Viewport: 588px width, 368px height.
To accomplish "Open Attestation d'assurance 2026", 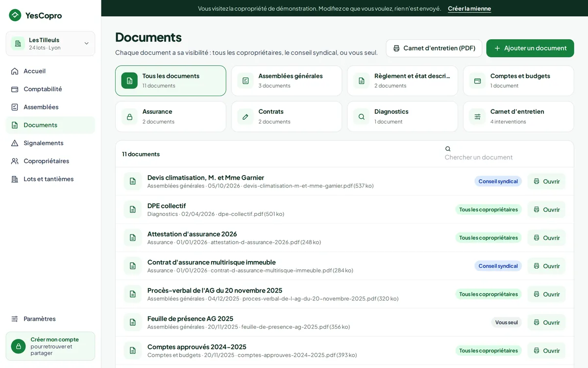I will point(546,237).
